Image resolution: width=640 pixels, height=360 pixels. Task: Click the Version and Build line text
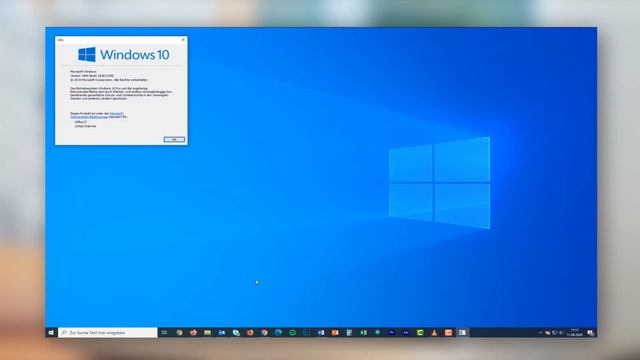92,76
